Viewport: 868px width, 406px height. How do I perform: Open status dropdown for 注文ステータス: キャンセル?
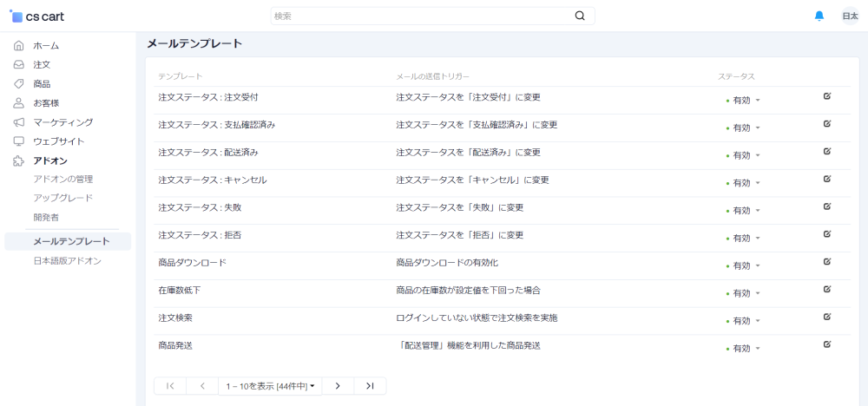(746, 183)
